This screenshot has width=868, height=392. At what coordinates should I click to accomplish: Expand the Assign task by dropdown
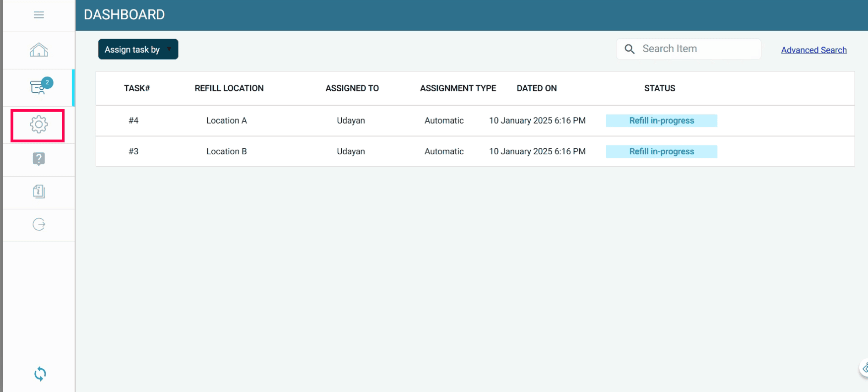click(x=138, y=50)
